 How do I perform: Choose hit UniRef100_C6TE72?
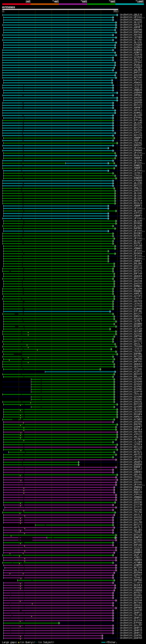click(x=131, y=349)
